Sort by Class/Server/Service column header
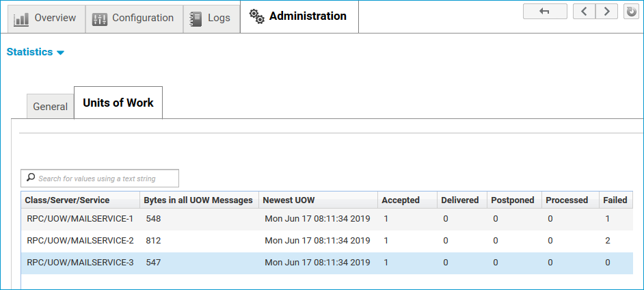The width and height of the screenshot is (644, 290). (81, 200)
